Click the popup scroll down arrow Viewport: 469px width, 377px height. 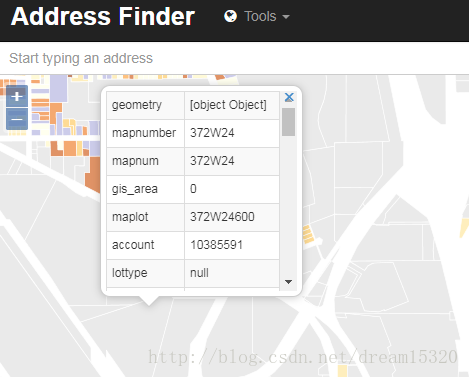[x=289, y=282]
